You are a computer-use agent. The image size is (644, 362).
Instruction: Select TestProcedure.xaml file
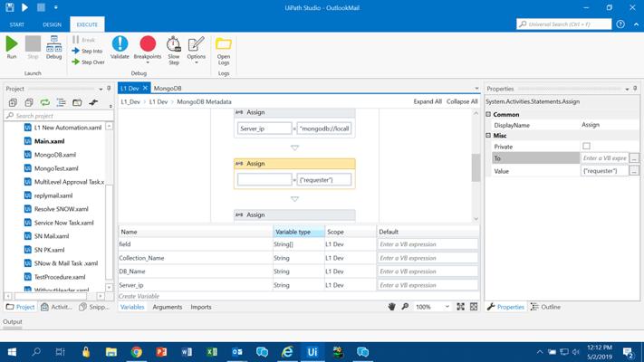tap(60, 277)
